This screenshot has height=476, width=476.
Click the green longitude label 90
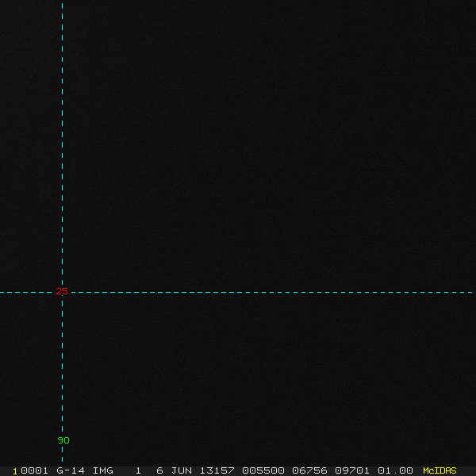63,440
